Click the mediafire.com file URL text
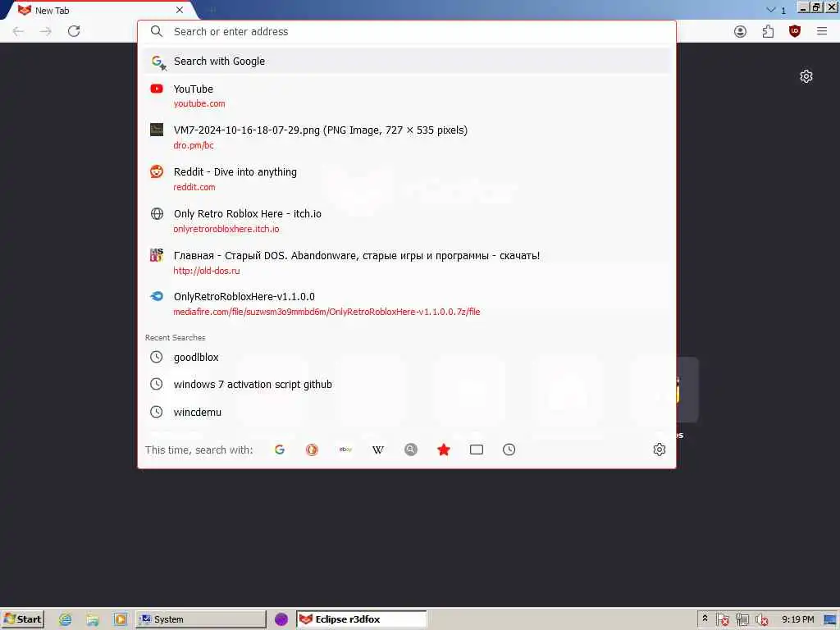The width and height of the screenshot is (840, 630). 326,312
